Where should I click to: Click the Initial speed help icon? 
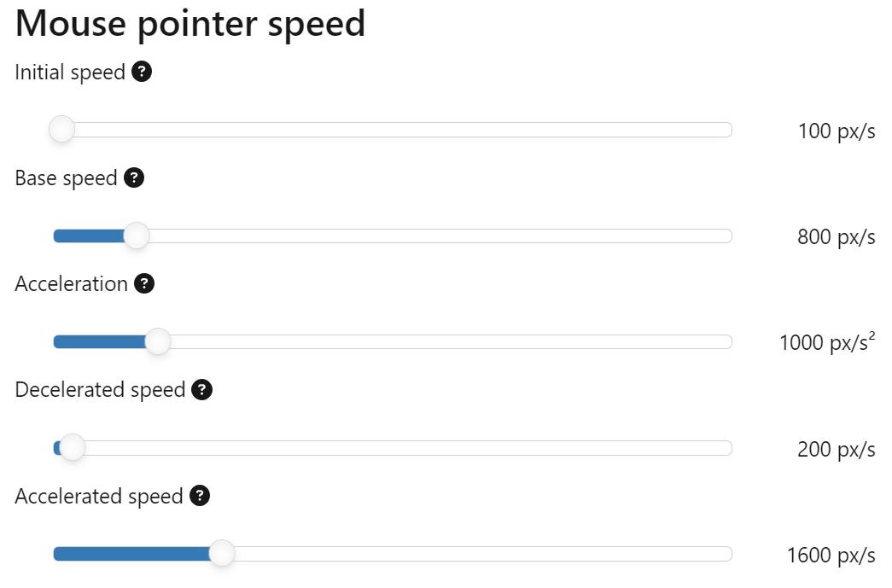[143, 72]
